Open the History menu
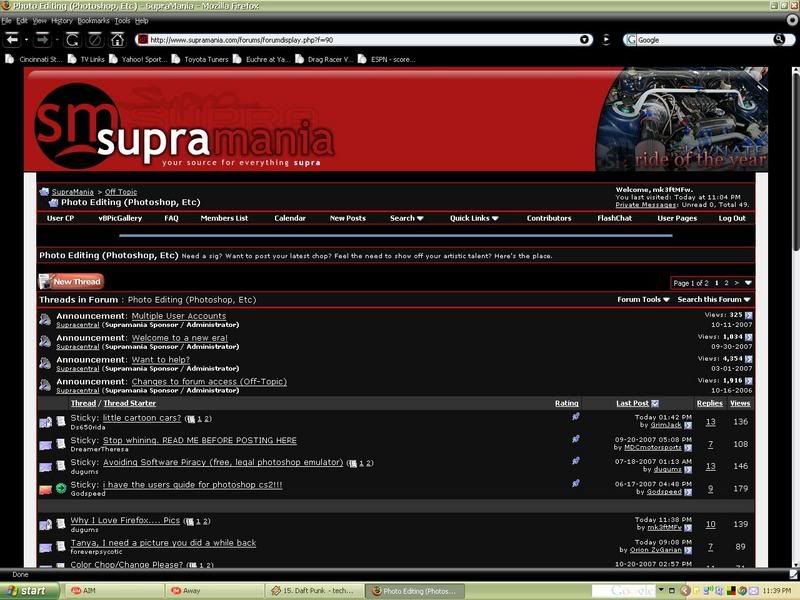Image resolution: width=800 pixels, height=600 pixels. (62, 21)
